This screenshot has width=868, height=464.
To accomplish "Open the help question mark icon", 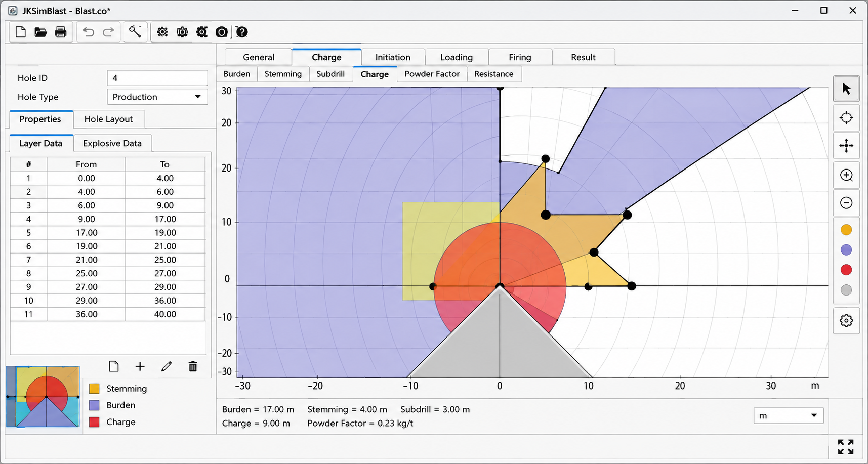I will 242,32.
